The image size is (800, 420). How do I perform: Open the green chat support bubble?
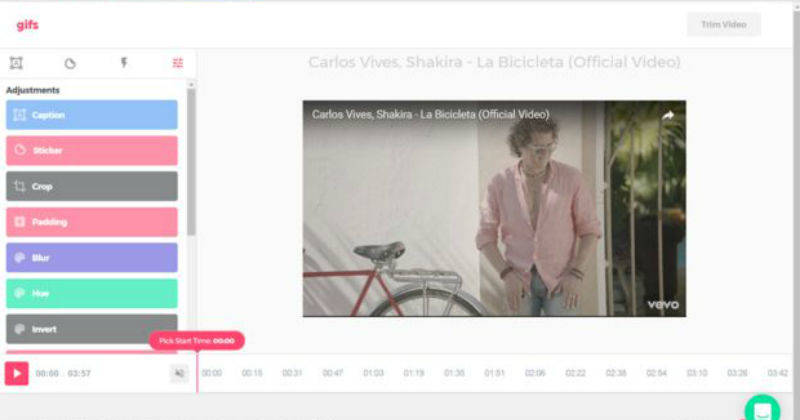762,410
